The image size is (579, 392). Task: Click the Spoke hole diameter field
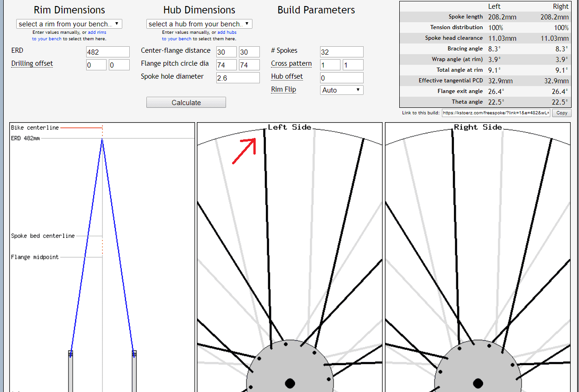pos(238,78)
